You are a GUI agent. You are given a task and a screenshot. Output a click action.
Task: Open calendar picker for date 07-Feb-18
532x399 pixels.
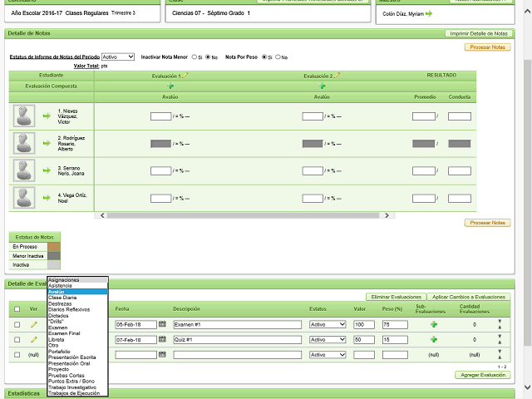[162, 339]
